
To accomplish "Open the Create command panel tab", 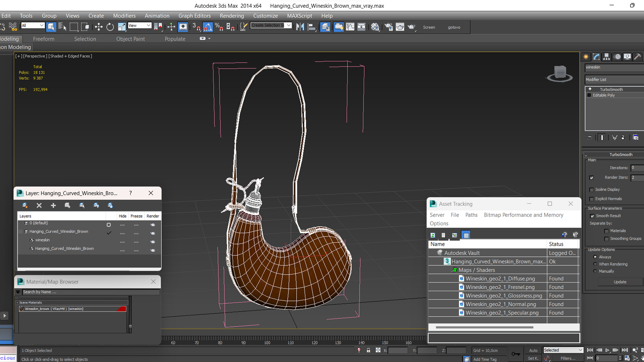I will [x=586, y=57].
